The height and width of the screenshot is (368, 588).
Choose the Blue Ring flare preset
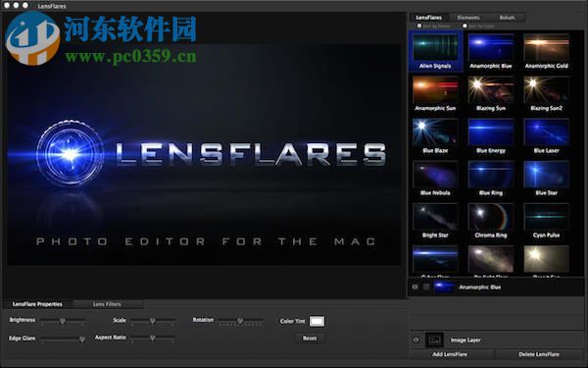coord(491,179)
